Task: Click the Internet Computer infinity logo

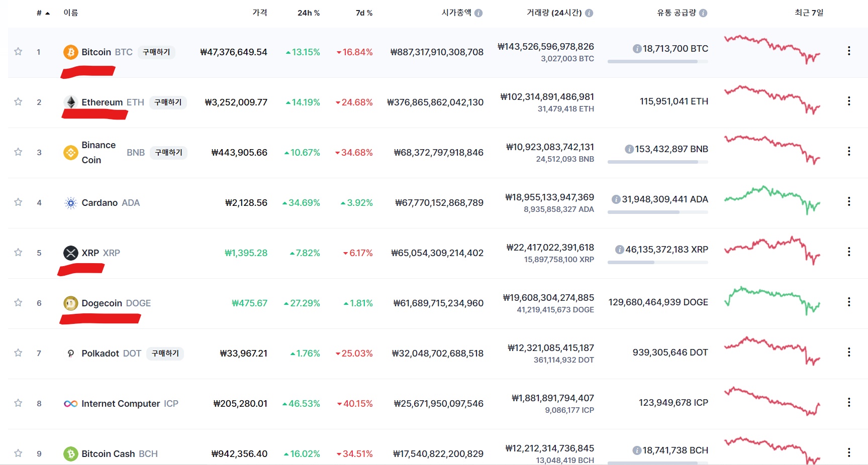Action: (70, 404)
